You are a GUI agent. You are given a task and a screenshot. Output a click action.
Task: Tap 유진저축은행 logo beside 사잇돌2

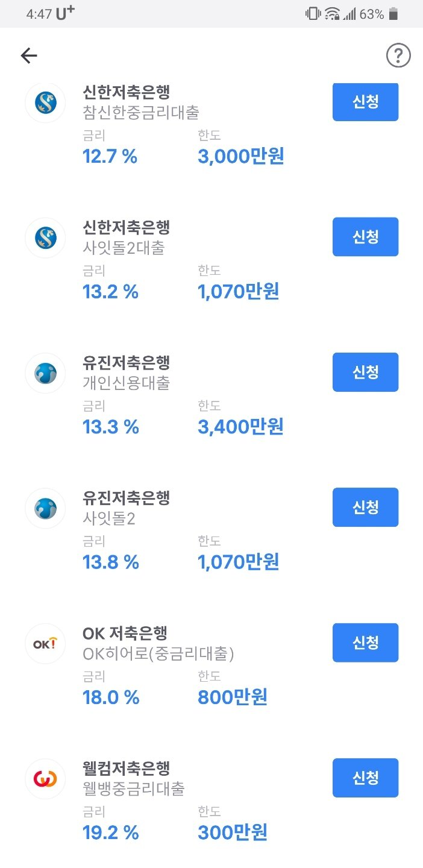pyautogui.click(x=45, y=508)
